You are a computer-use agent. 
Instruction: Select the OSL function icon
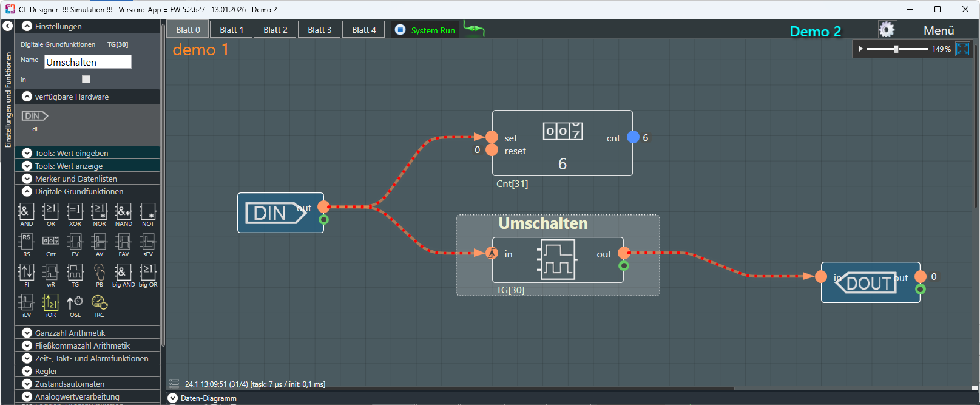(75, 303)
